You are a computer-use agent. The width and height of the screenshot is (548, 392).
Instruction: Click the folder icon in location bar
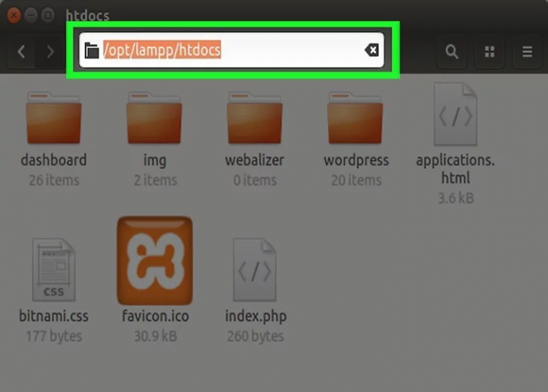pyautogui.click(x=92, y=51)
